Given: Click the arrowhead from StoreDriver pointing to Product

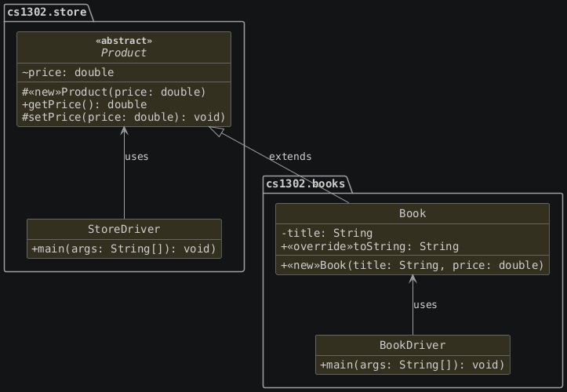Looking at the screenshot, I should 124,131.
